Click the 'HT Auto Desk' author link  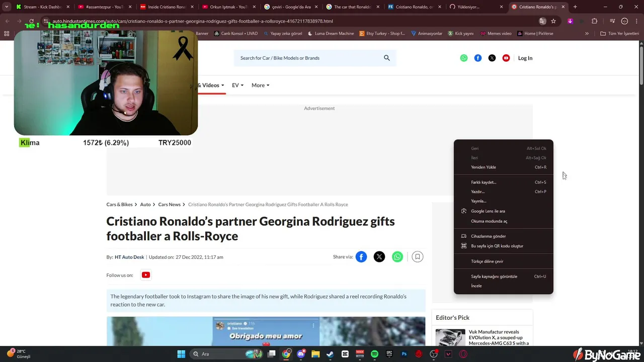coord(129,257)
